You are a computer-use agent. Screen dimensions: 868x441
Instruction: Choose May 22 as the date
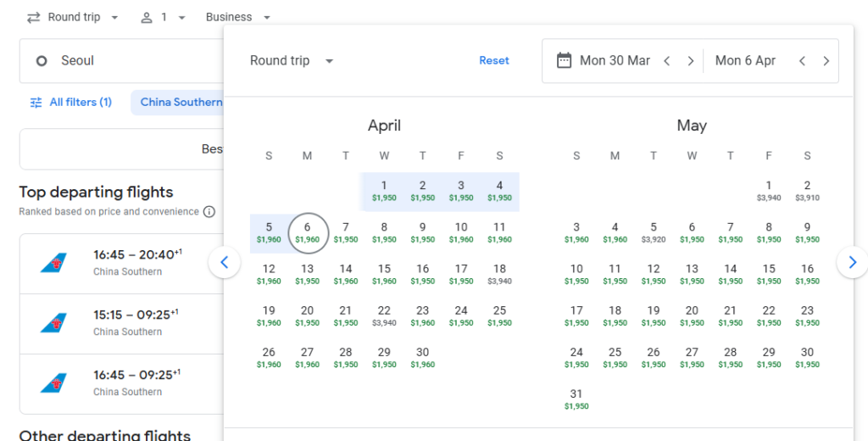769,315
